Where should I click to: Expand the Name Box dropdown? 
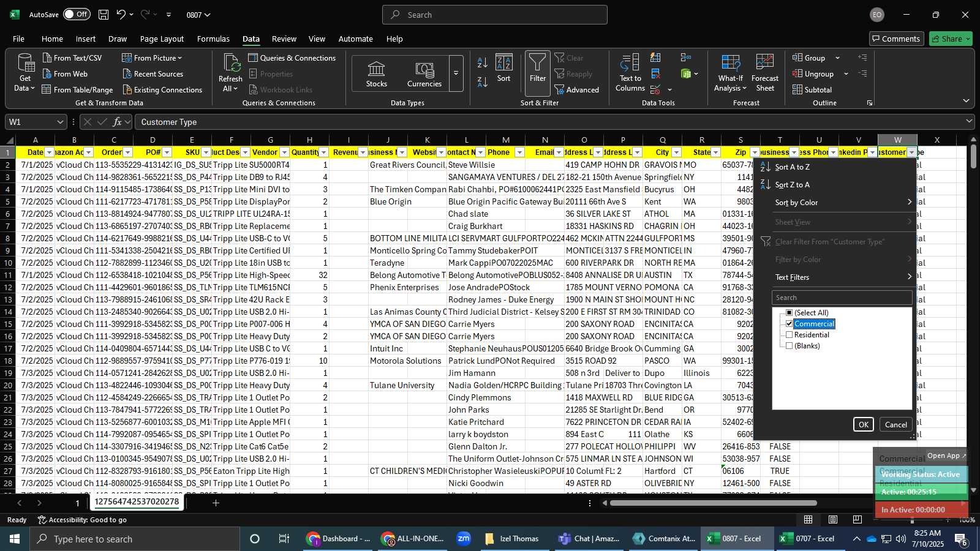[x=59, y=122]
